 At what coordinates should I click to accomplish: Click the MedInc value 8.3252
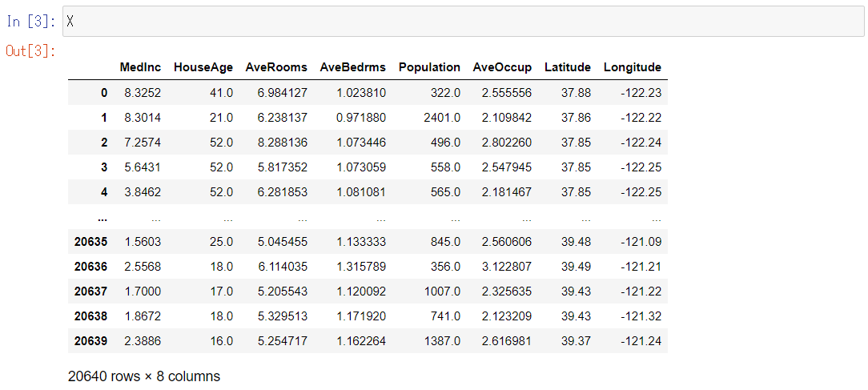[x=143, y=93]
